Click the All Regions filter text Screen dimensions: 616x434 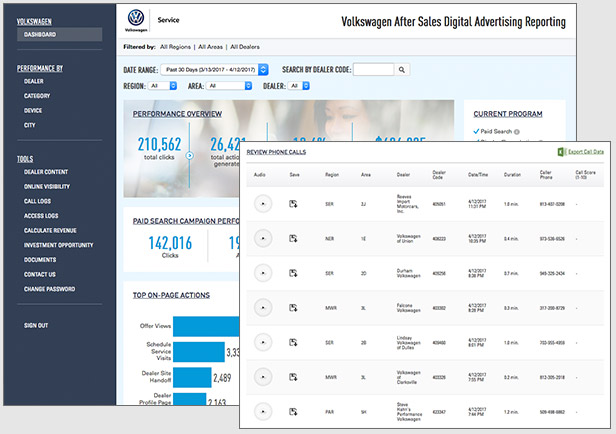click(175, 47)
